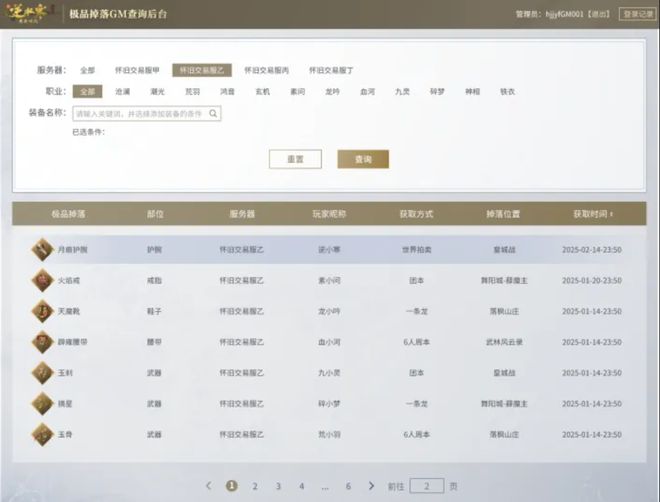
Task: Click 世界拍卖 acquisition cell
Action: pos(416,250)
